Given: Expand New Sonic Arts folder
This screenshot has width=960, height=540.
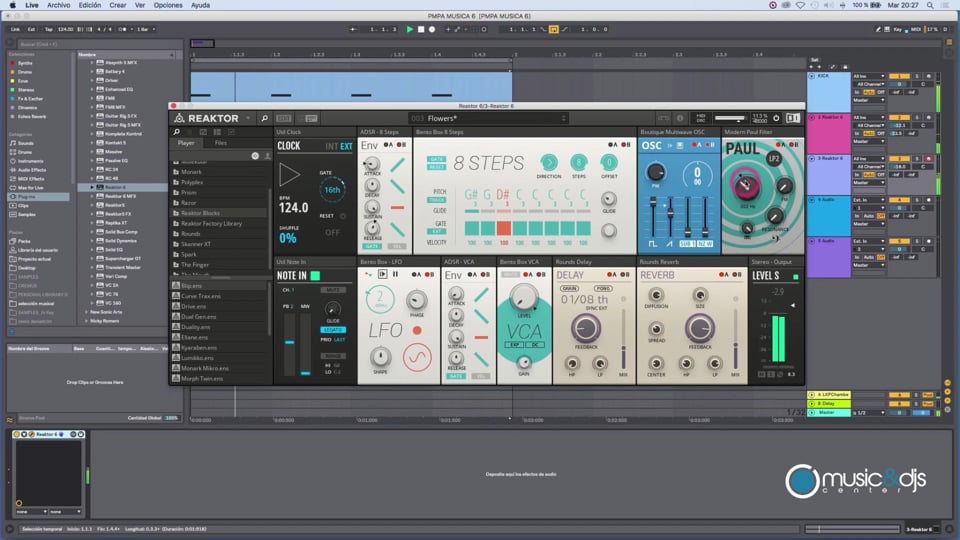Looking at the screenshot, I should point(86,312).
